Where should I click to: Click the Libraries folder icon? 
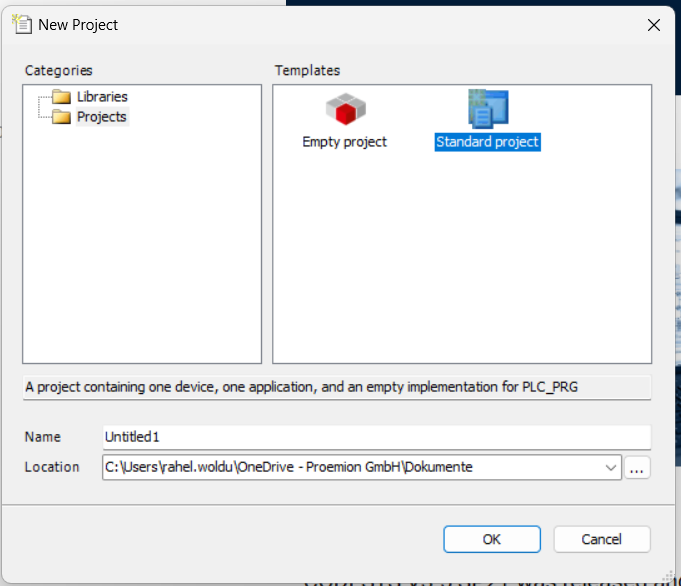tap(61, 97)
